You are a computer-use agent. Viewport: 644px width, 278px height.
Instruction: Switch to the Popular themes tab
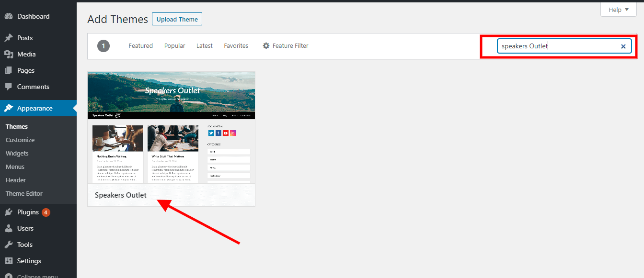click(x=174, y=45)
